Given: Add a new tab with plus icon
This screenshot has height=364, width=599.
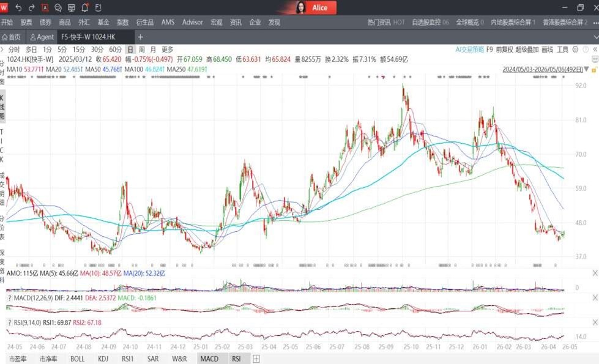Looking at the screenshot, I should 140,37.
